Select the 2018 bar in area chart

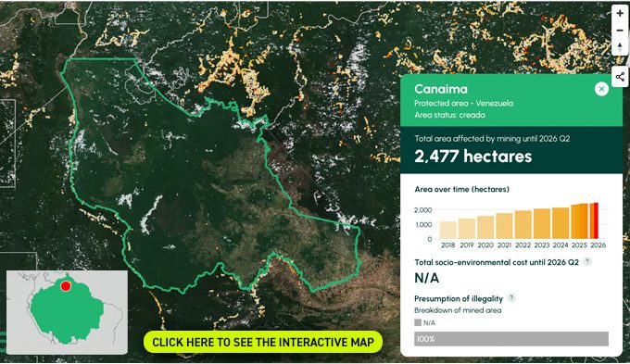point(448,231)
